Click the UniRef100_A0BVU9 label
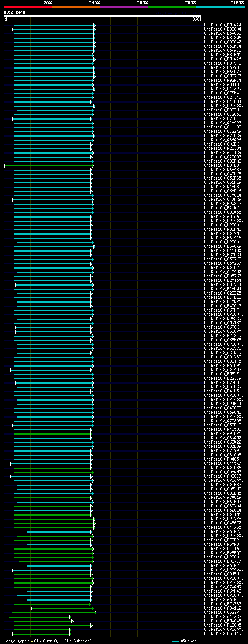The image size is (248, 644). (x=222, y=489)
